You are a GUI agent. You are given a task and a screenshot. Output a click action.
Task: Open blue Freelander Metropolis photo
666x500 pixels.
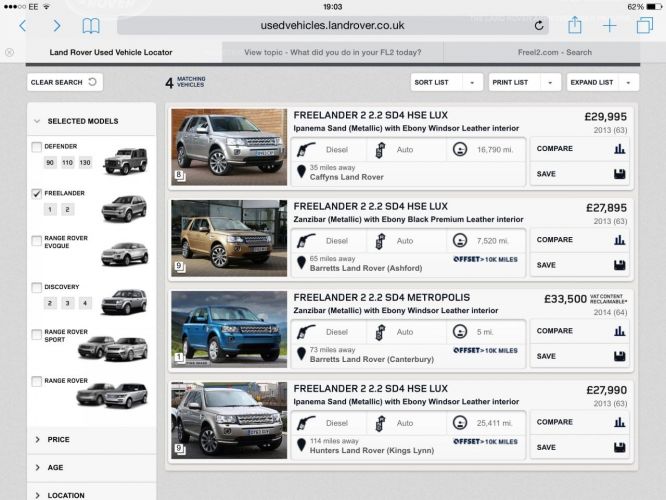coord(229,329)
